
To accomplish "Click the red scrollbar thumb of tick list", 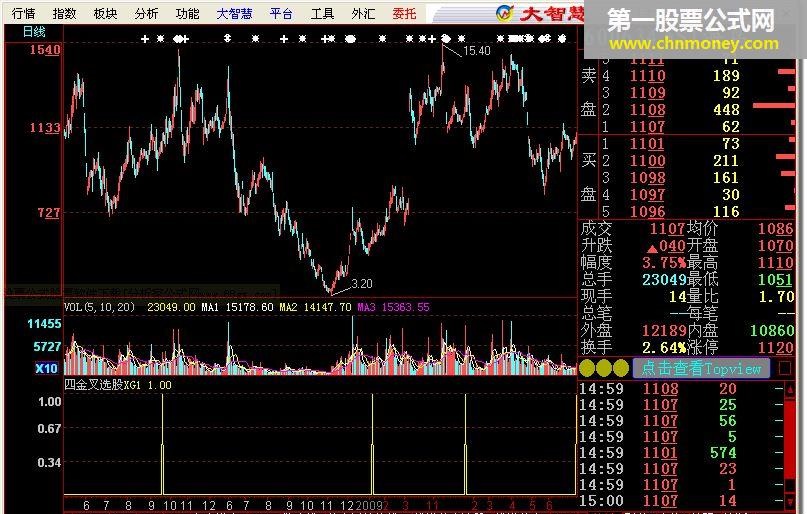I will click(x=790, y=440).
